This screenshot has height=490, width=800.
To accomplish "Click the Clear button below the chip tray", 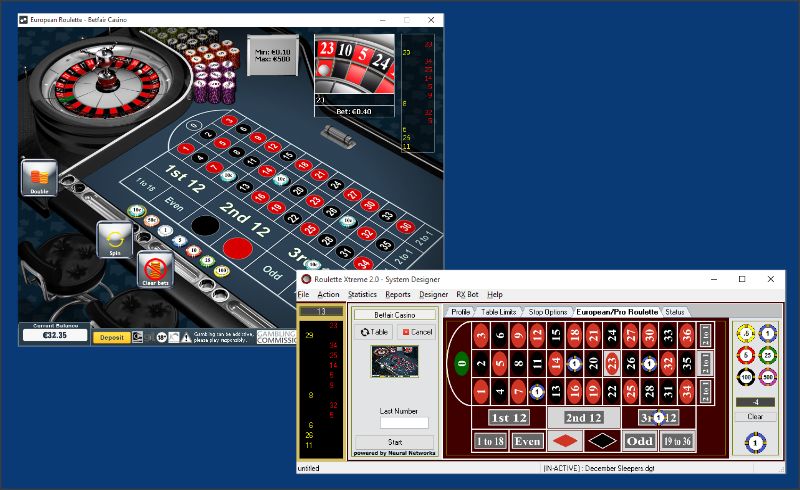I will point(755,416).
